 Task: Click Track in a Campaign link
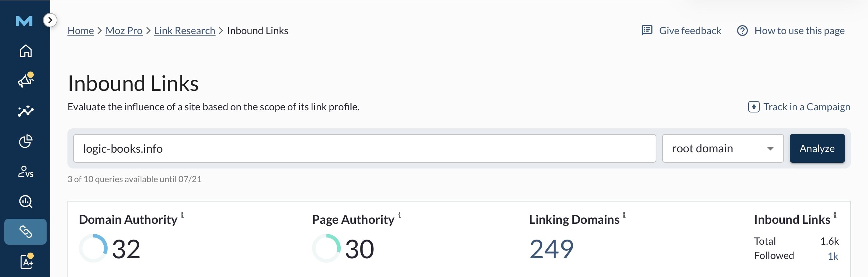tap(799, 107)
